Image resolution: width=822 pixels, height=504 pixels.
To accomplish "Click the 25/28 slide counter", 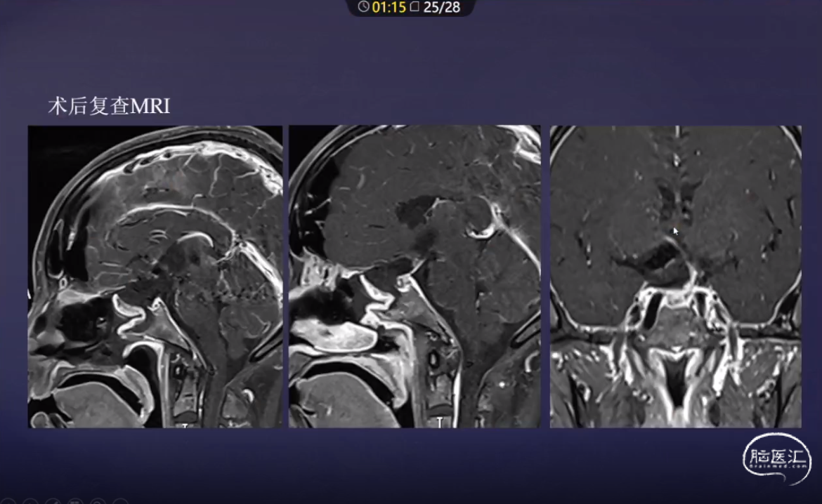I will 441,7.
